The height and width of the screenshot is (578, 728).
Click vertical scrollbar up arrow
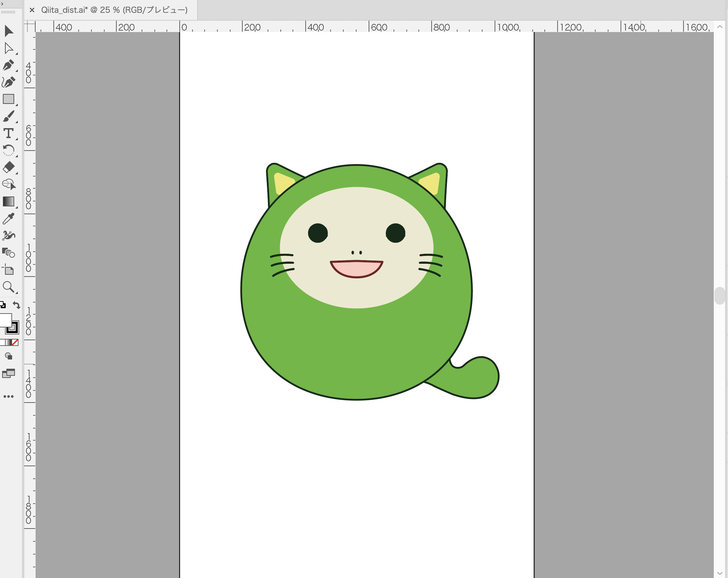point(719,27)
